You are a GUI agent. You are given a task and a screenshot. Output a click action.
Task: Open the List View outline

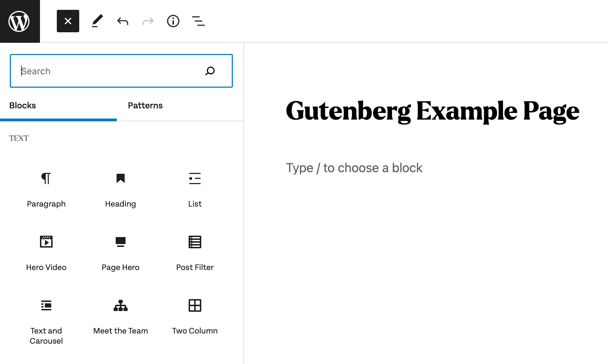coord(198,21)
